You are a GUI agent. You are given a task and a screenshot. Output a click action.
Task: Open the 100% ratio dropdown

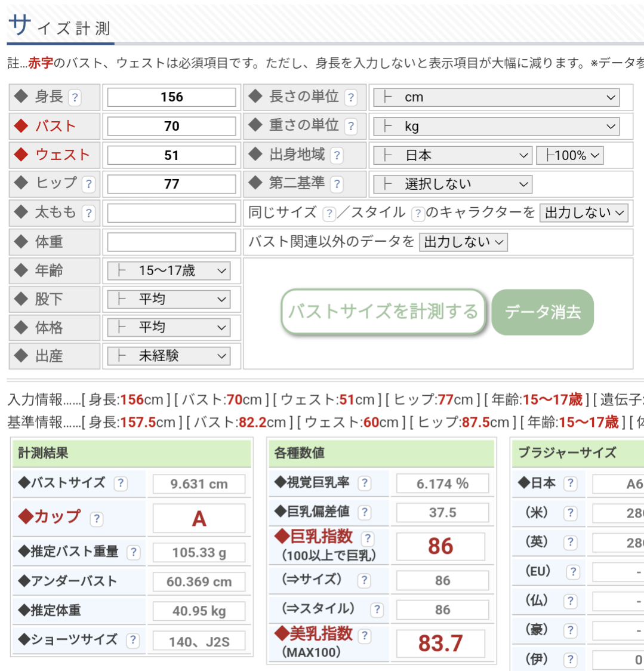click(x=570, y=156)
